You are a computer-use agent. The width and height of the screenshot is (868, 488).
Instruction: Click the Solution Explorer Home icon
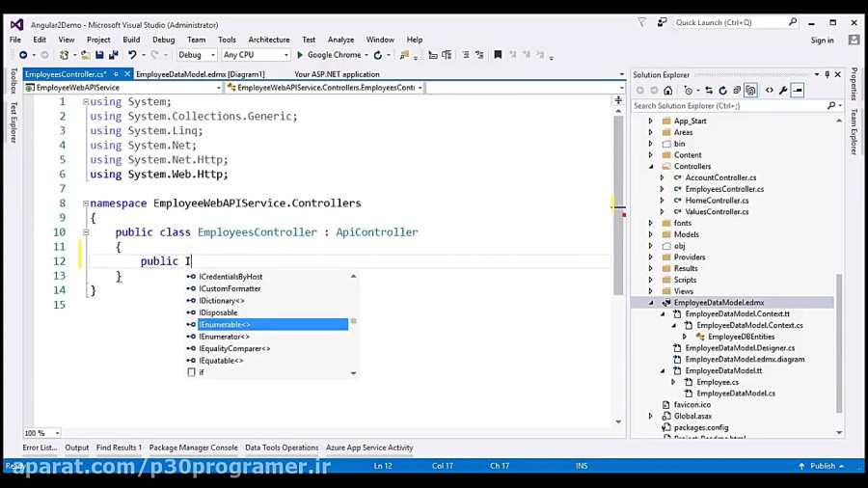(668, 91)
